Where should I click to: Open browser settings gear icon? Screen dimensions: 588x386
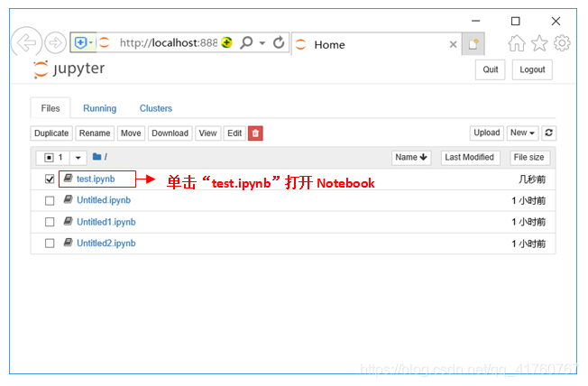click(x=562, y=43)
